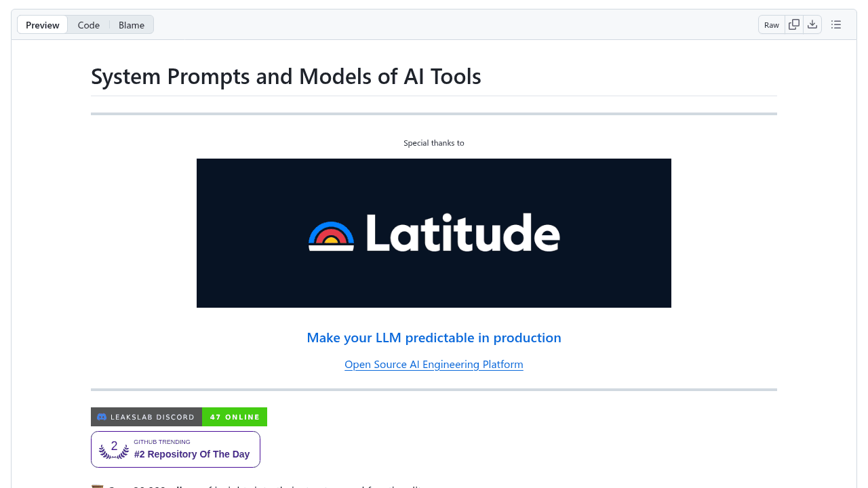Open the #2 Repository Of The Day badge
Image resolution: width=868 pixels, height=488 pixels.
click(x=192, y=454)
